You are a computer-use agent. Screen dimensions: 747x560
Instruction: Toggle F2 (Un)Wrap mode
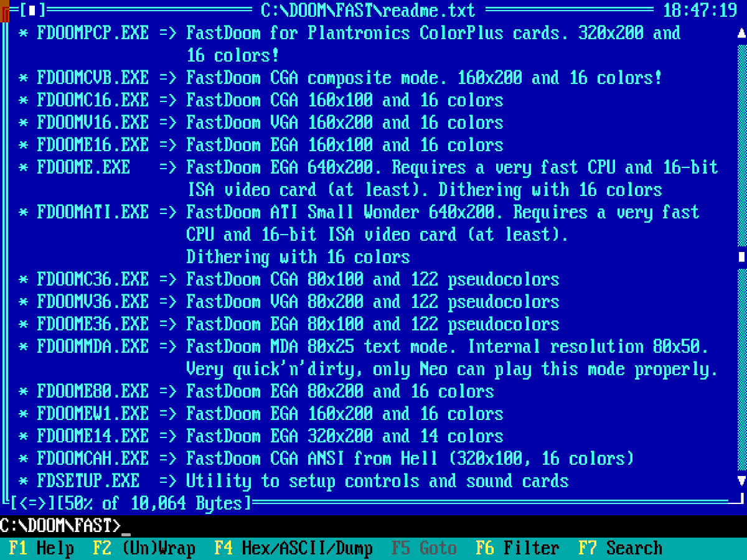click(144, 548)
